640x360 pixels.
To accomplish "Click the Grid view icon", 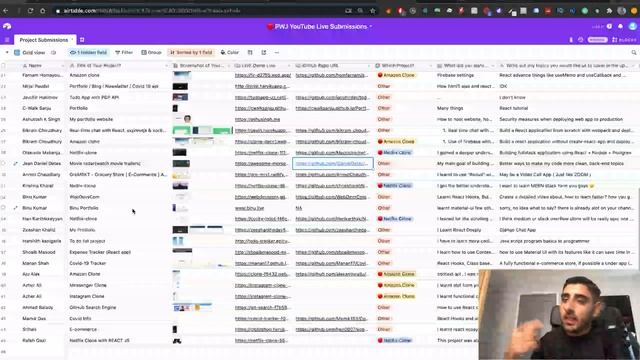I will tap(17, 52).
